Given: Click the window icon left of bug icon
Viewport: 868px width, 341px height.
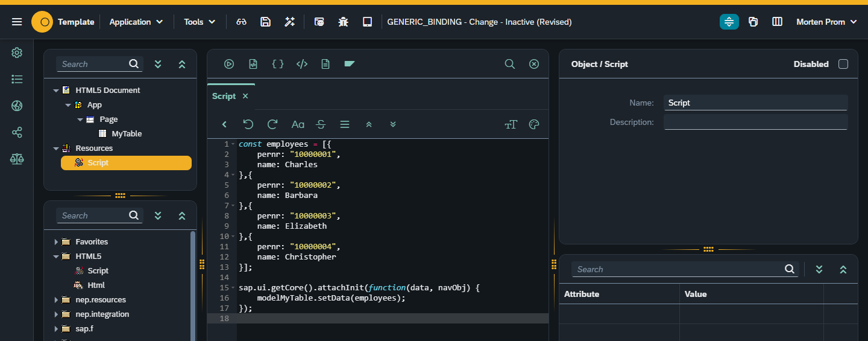Looking at the screenshot, I should pyautogui.click(x=319, y=22).
